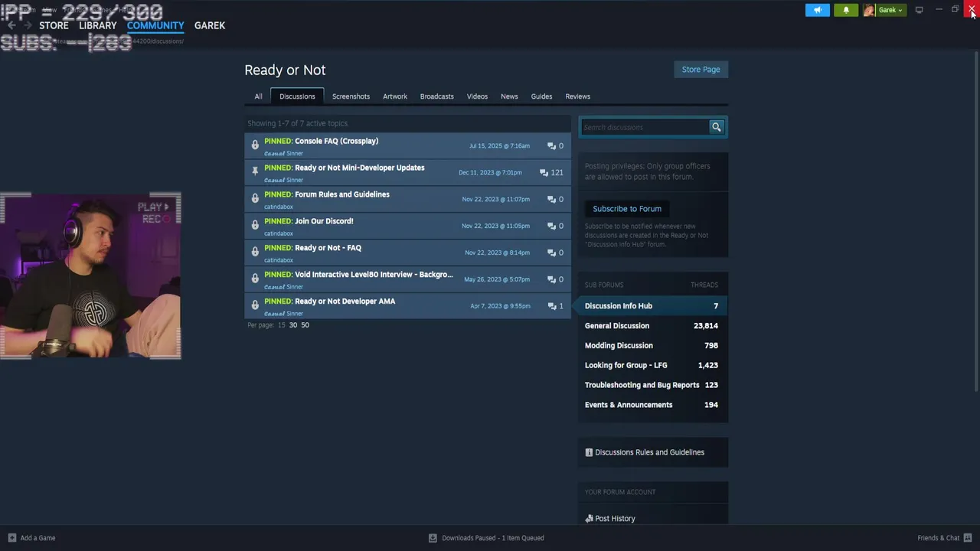
Task: Set per page to 15
Action: [x=281, y=325]
